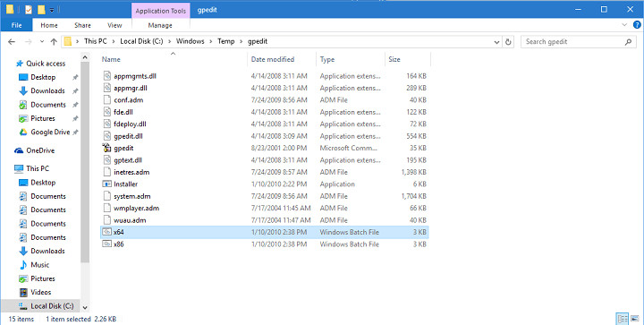This screenshot has width=644, height=325.
Task: Click the navigation pane scroll up arrow
Action: [85, 57]
